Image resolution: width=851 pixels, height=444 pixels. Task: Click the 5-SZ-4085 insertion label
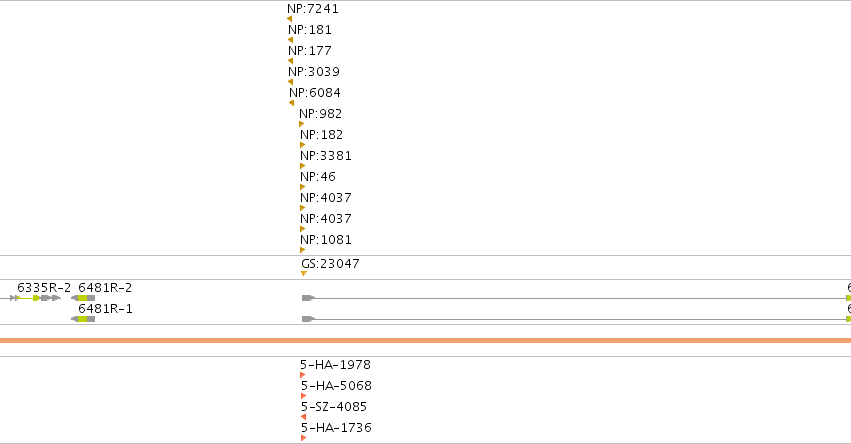[x=334, y=407]
